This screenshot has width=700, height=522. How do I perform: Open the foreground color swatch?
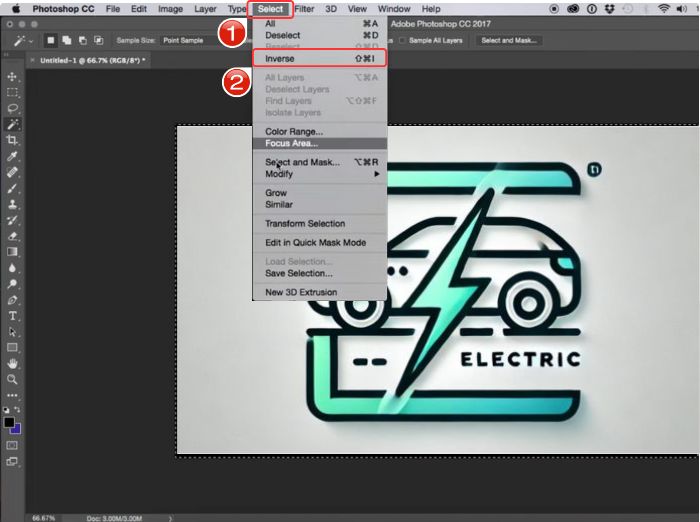click(8, 422)
